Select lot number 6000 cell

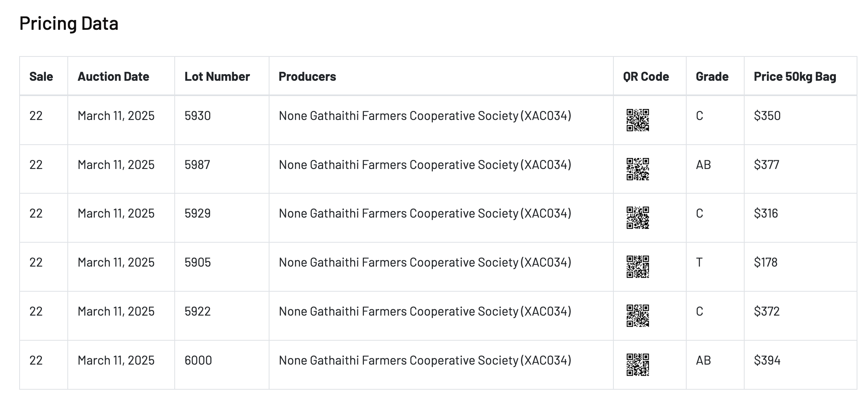[x=198, y=360]
